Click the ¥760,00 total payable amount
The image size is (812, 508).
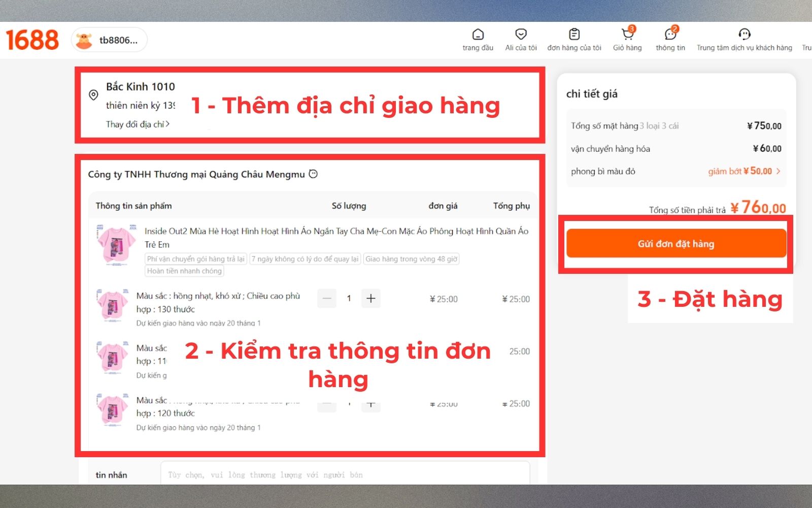click(x=758, y=207)
